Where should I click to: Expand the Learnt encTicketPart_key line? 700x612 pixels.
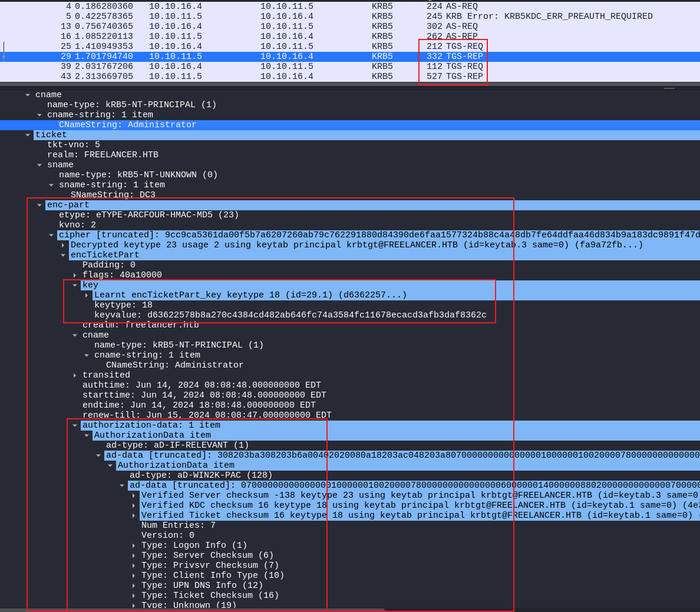[87, 295]
